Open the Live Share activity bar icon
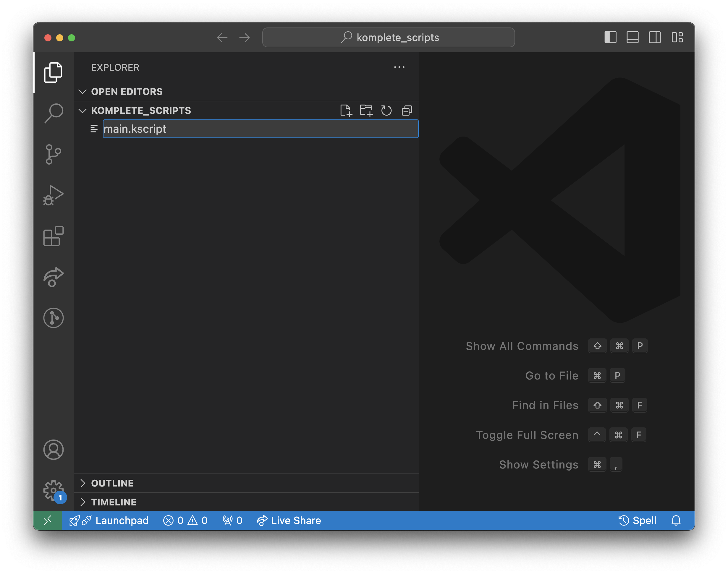 53,277
